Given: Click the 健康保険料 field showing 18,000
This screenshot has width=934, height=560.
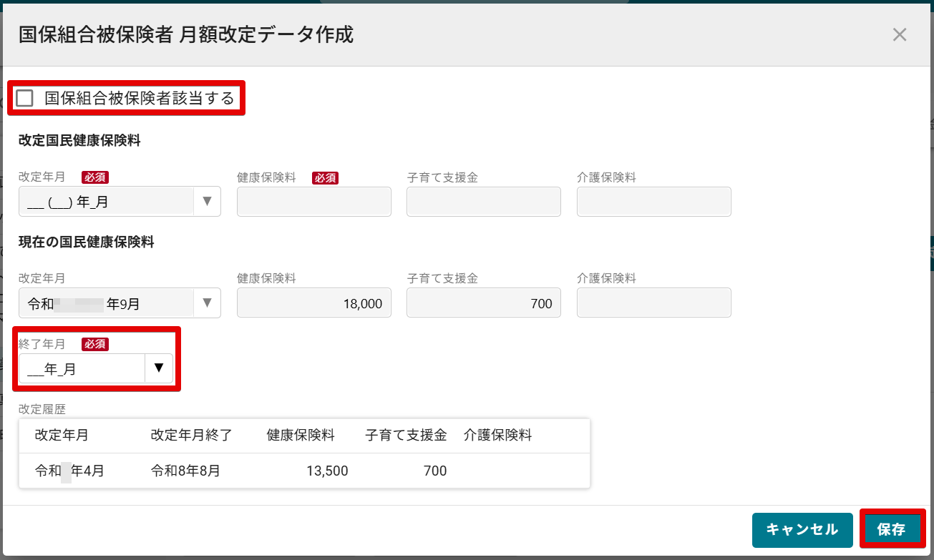Looking at the screenshot, I should click(314, 303).
